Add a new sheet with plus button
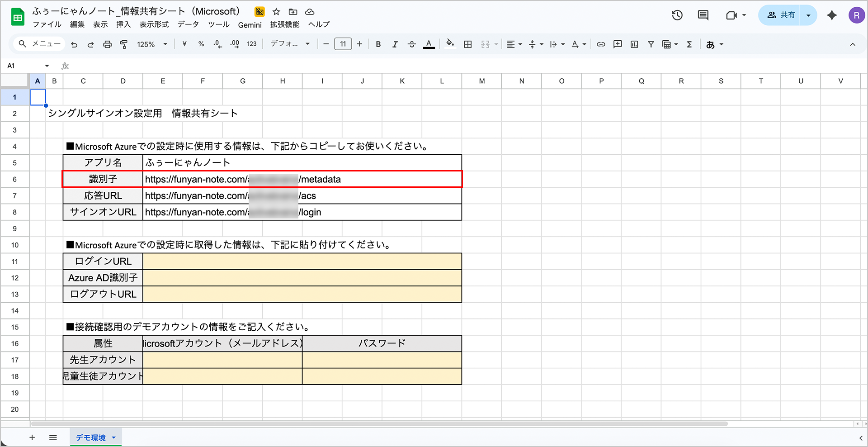The width and height of the screenshot is (868, 447). tap(32, 437)
